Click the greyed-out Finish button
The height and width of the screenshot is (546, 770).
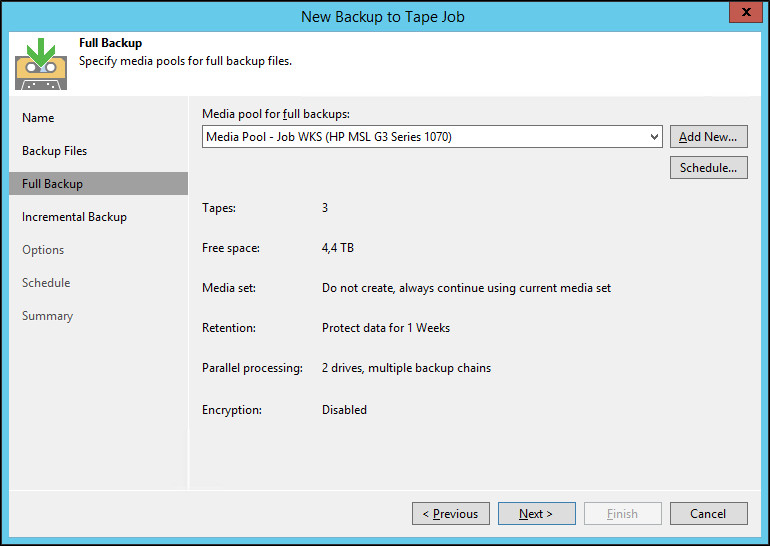(x=622, y=514)
